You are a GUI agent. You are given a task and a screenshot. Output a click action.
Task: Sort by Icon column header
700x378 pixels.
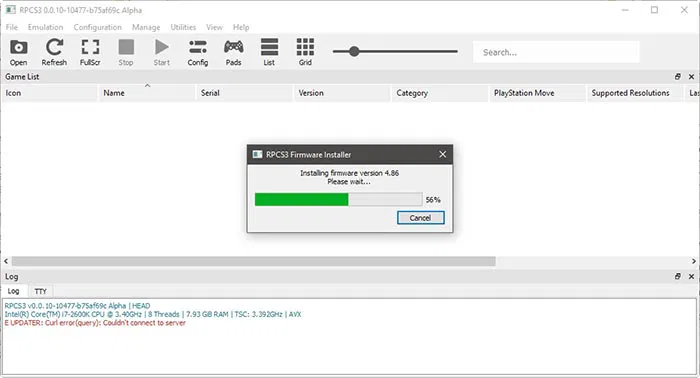(x=49, y=93)
